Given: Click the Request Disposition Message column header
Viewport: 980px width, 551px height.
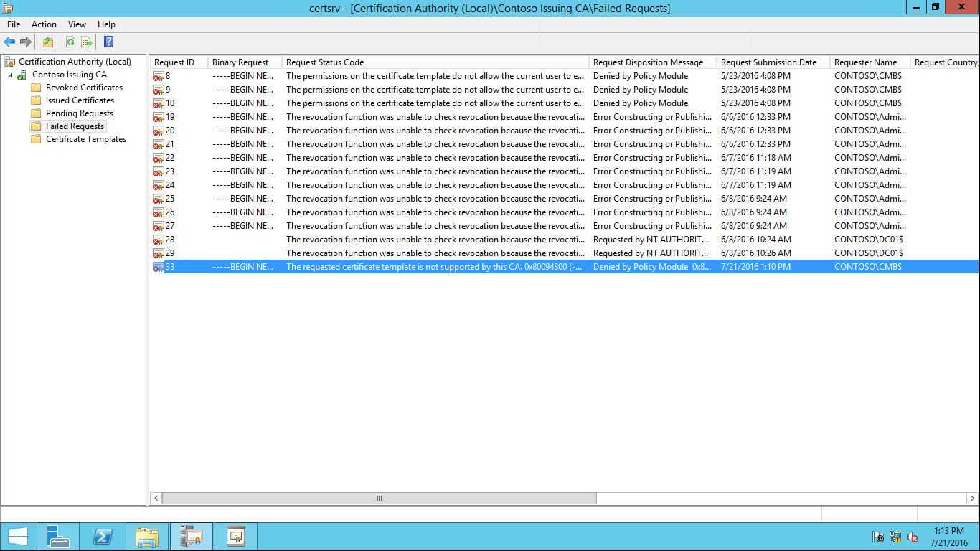Looking at the screenshot, I should 652,62.
